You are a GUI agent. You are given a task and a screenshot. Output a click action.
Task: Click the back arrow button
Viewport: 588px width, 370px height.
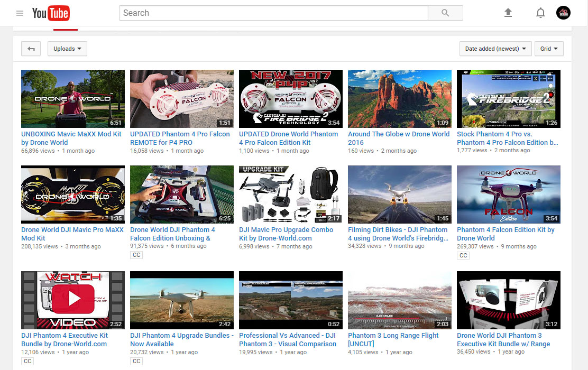(x=31, y=49)
